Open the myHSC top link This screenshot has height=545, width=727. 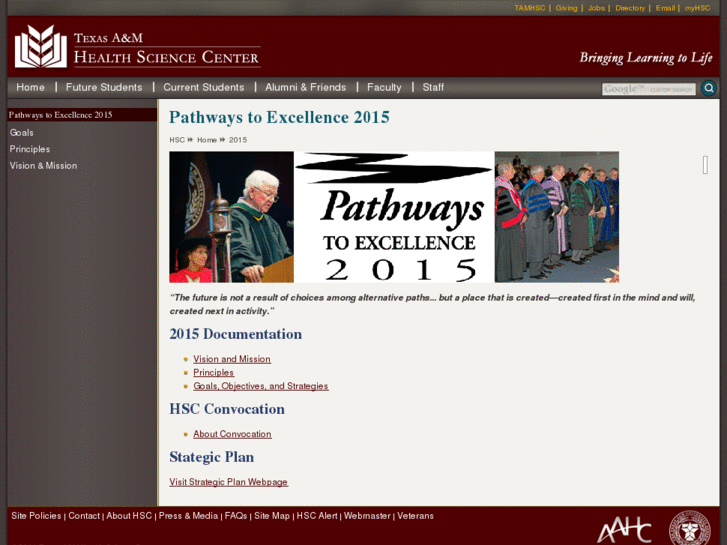[x=697, y=8]
